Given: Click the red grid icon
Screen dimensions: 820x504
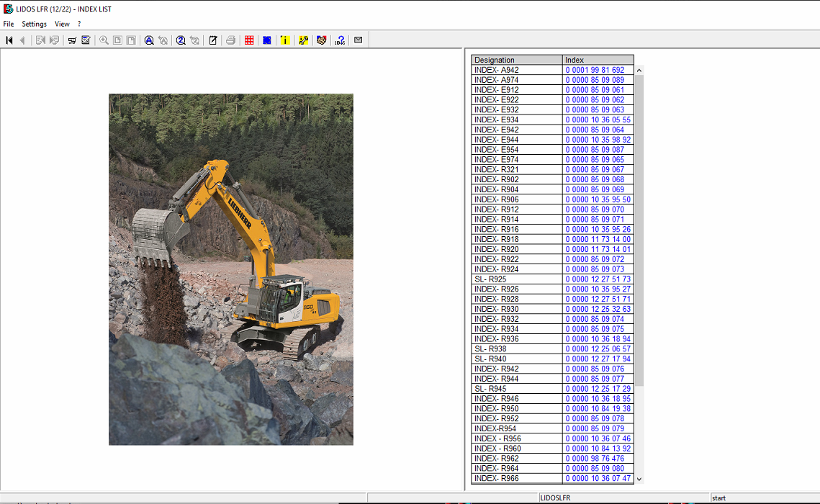Looking at the screenshot, I should [x=249, y=40].
